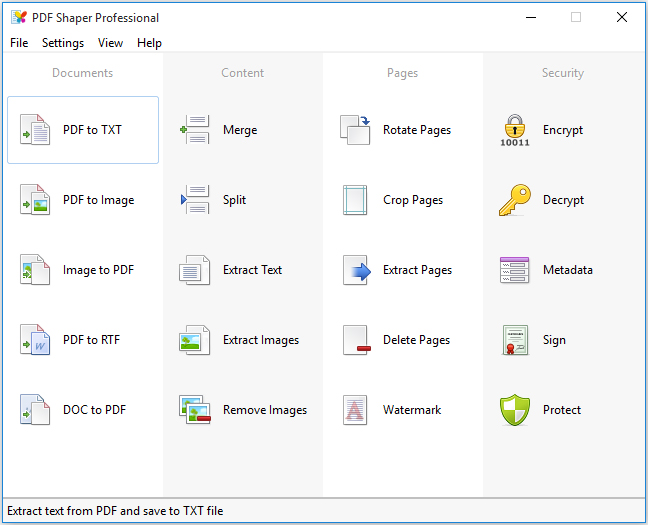Choose the Split PDF icon
Screen dimensions: 648x525
click(195, 200)
